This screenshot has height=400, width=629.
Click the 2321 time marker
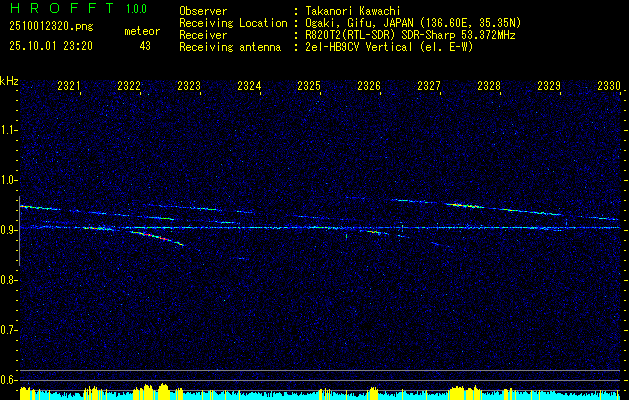tap(69, 85)
